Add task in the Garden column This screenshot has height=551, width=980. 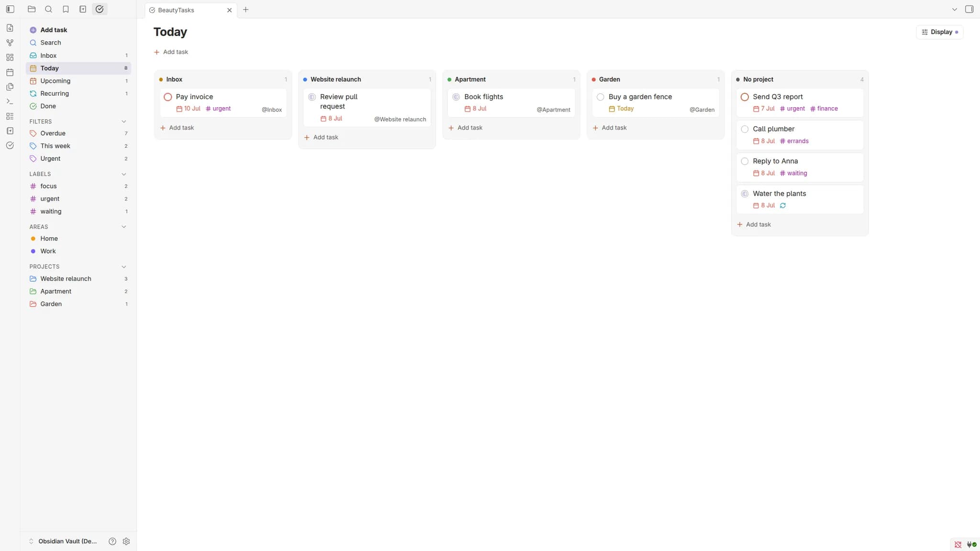[x=610, y=128]
